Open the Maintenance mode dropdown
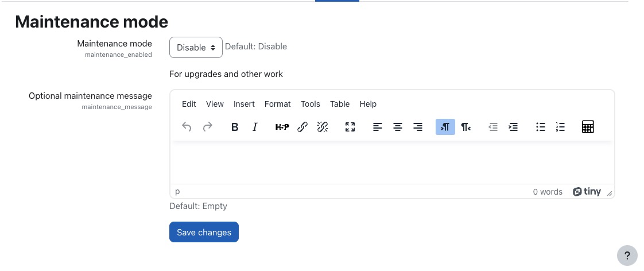The height and width of the screenshot is (271, 644). 196,47
